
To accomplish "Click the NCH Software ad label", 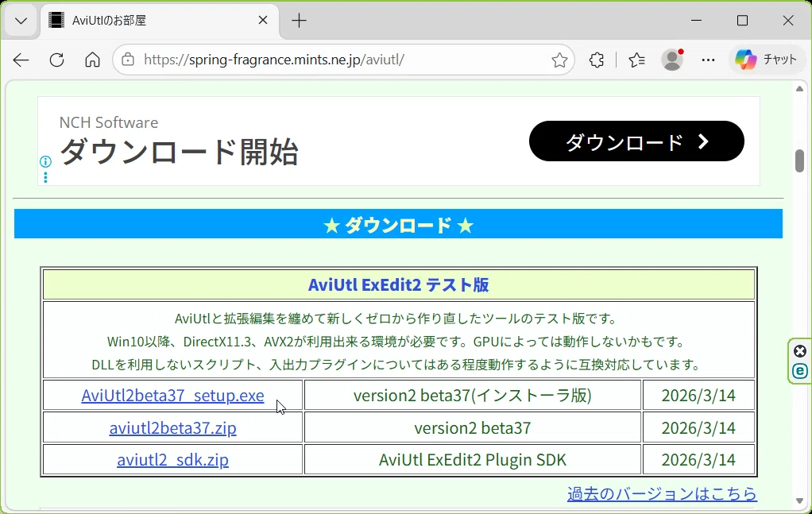I will [x=109, y=122].
